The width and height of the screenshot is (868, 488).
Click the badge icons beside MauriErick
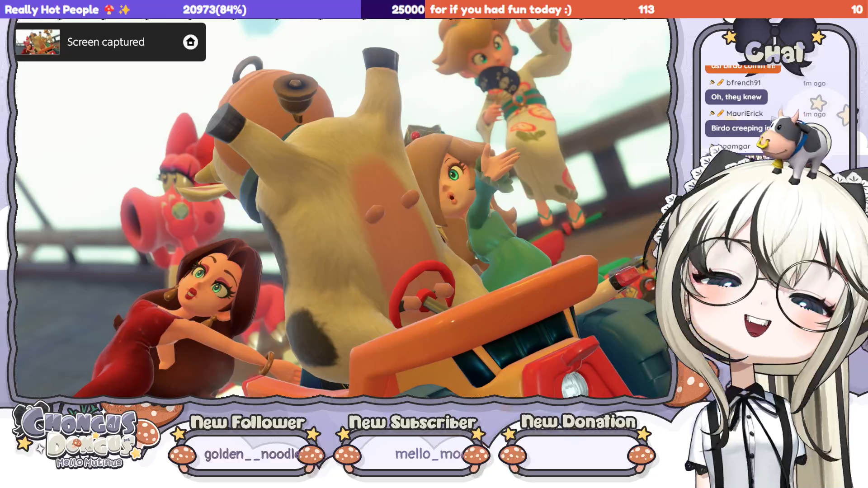[717, 113]
